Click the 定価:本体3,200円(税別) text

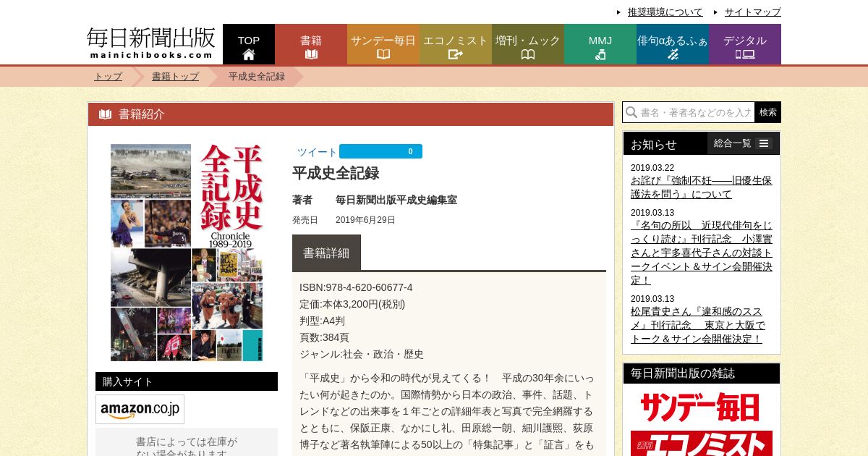point(352,304)
